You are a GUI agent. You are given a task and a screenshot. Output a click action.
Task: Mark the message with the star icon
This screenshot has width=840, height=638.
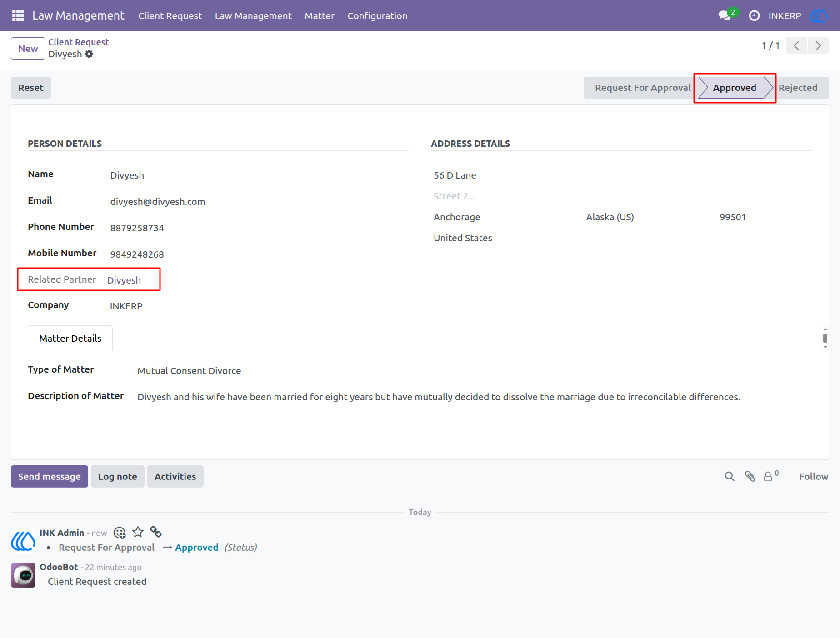point(138,532)
